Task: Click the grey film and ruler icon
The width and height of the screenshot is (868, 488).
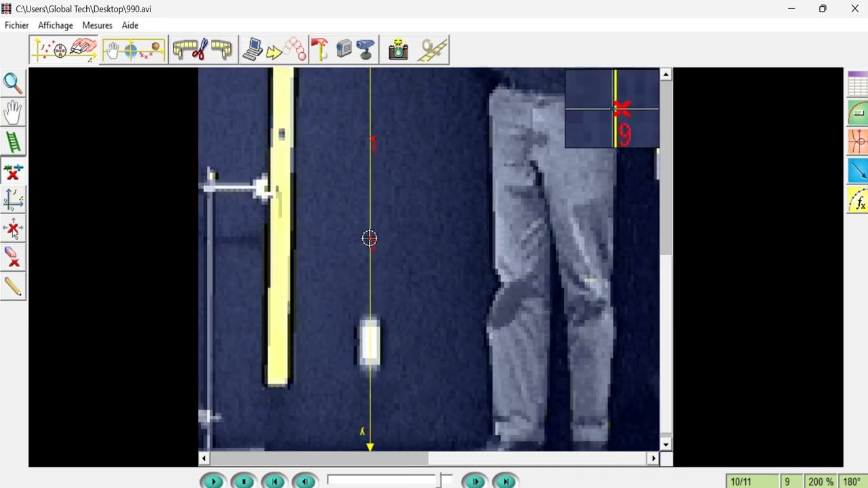Action: 433,50
